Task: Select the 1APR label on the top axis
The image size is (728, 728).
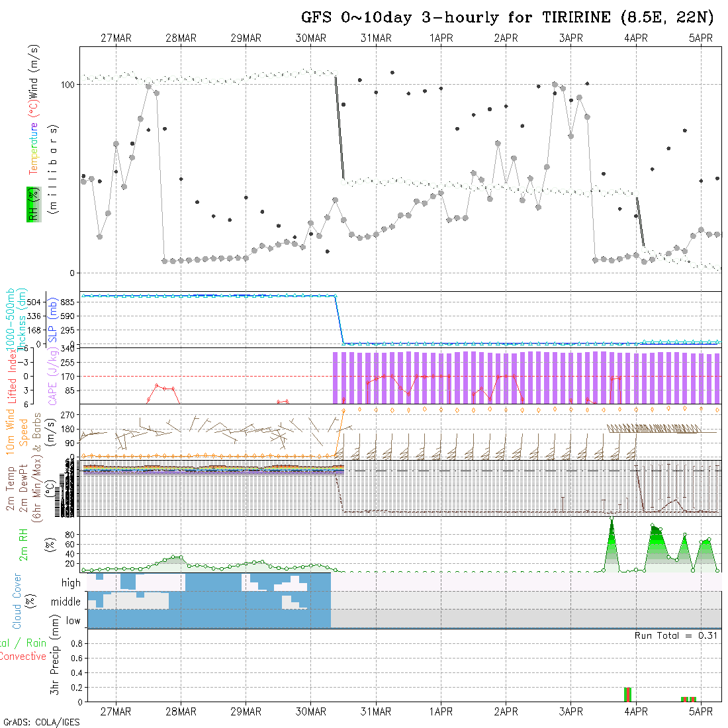Action: point(441,38)
